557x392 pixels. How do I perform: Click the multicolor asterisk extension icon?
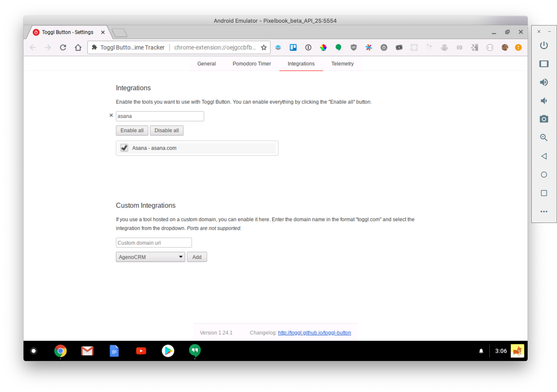tap(369, 47)
